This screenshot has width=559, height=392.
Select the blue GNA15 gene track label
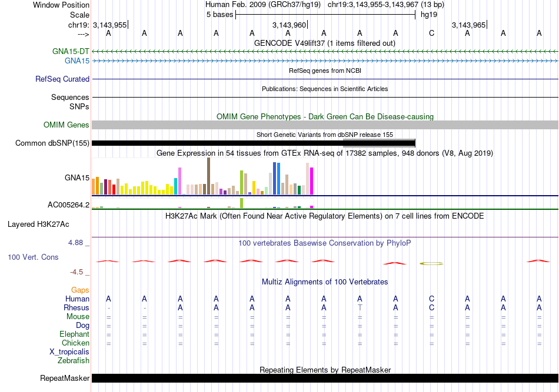click(77, 61)
